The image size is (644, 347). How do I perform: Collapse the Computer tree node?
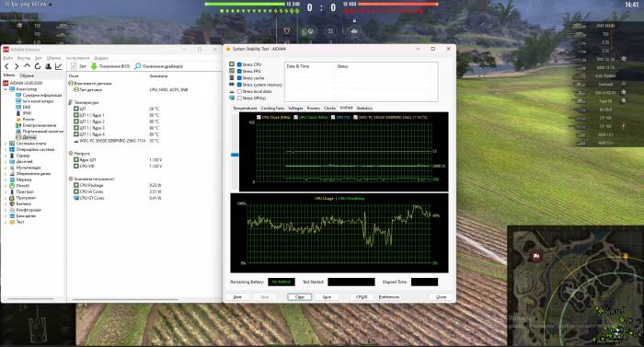coord(6,88)
